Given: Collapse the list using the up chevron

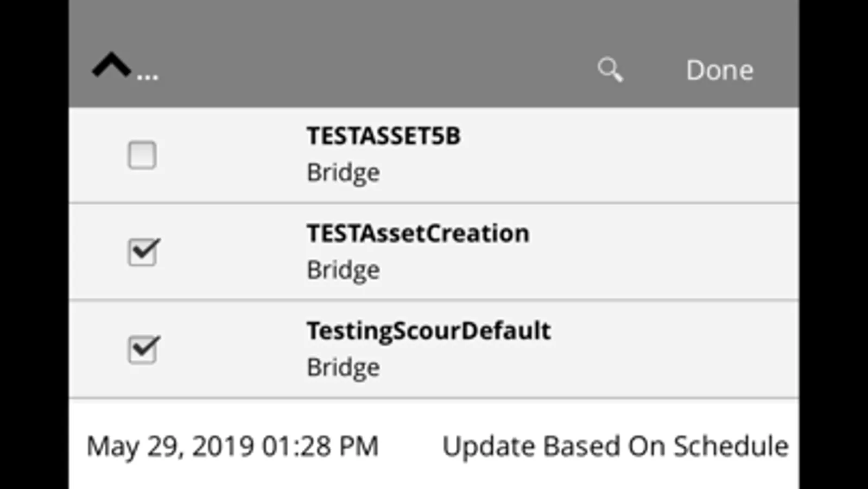Looking at the screenshot, I should pyautogui.click(x=111, y=66).
